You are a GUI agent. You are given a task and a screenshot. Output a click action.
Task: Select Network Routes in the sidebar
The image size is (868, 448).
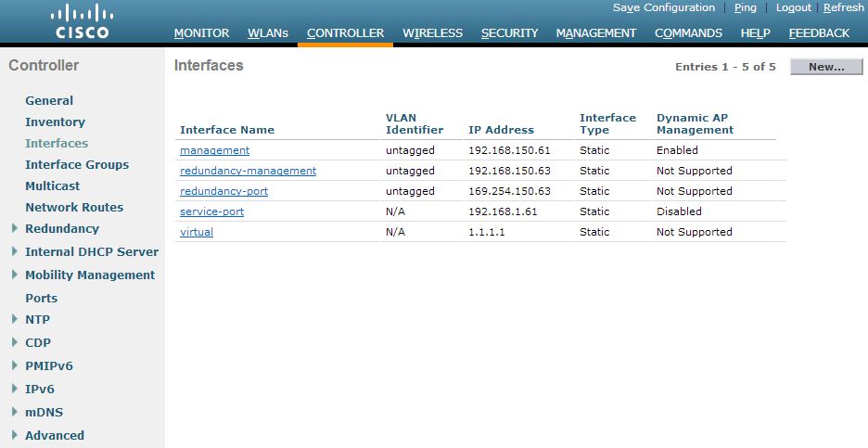pos(74,207)
